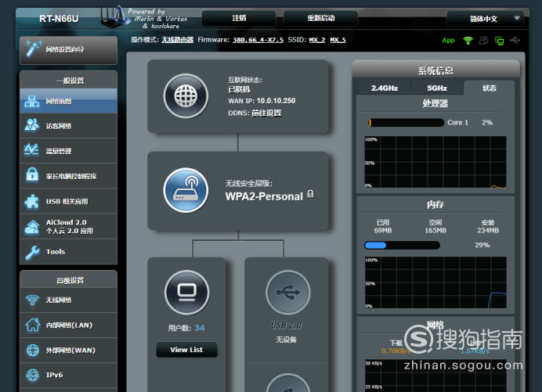Click the green Wi-Fi status icon
Viewport: 542px width, 392px height.
(468, 41)
